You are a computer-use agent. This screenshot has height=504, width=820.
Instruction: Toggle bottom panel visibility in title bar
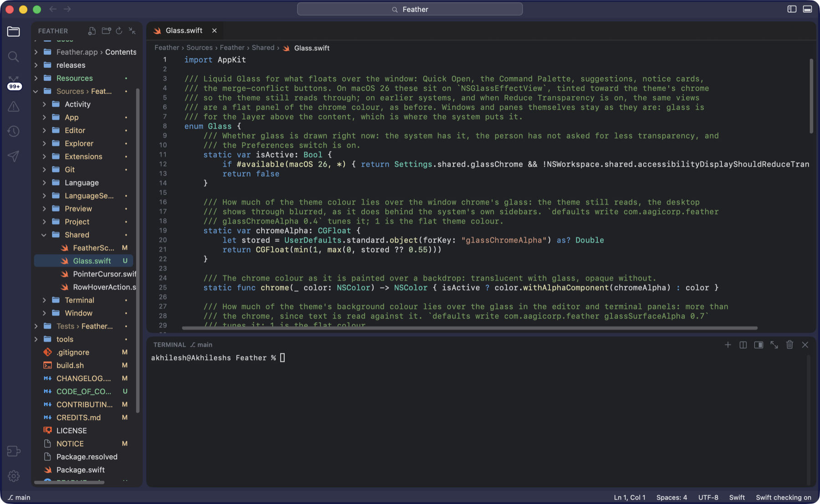(807, 9)
